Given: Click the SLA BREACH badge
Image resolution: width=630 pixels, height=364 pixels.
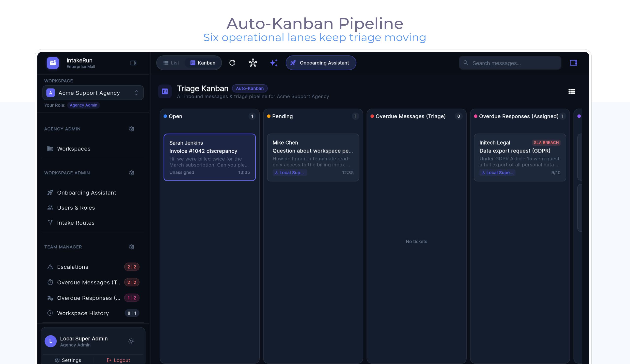Looking at the screenshot, I should [546, 143].
